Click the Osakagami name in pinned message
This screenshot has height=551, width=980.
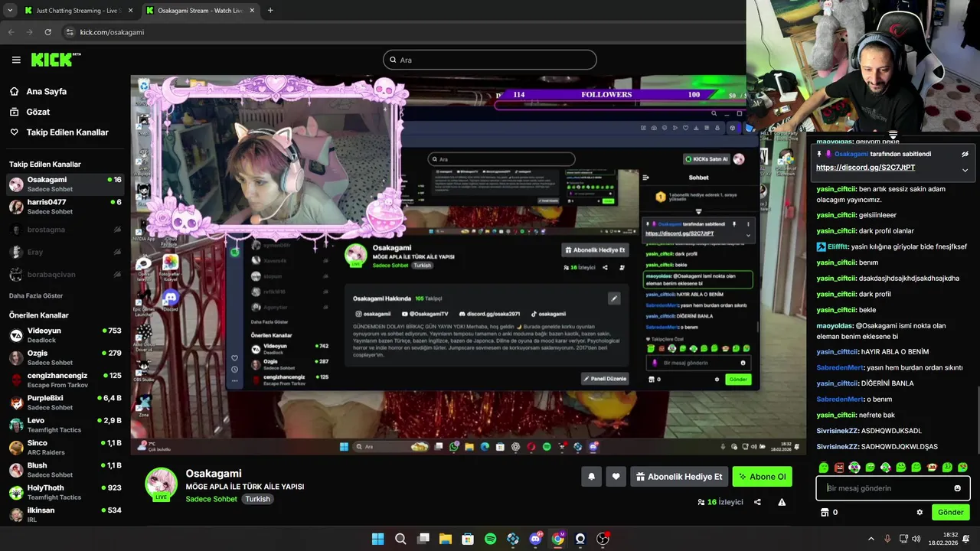pyautogui.click(x=851, y=154)
